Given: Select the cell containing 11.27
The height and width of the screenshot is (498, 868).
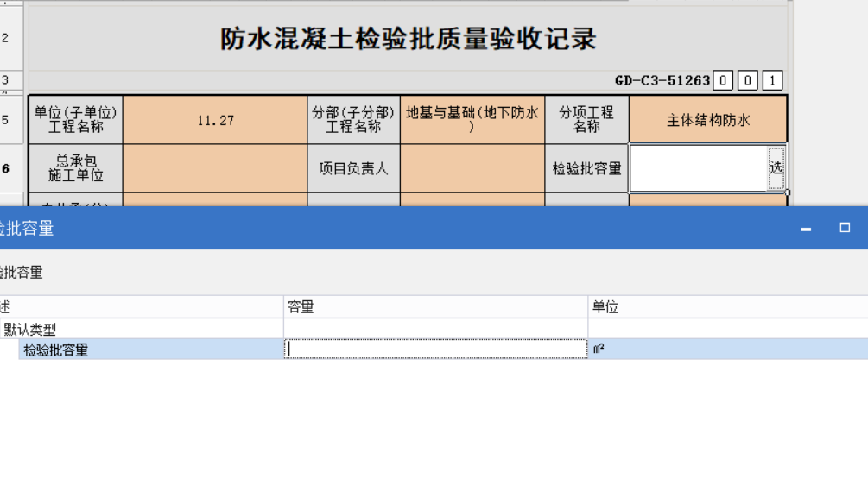Looking at the screenshot, I should [x=215, y=120].
